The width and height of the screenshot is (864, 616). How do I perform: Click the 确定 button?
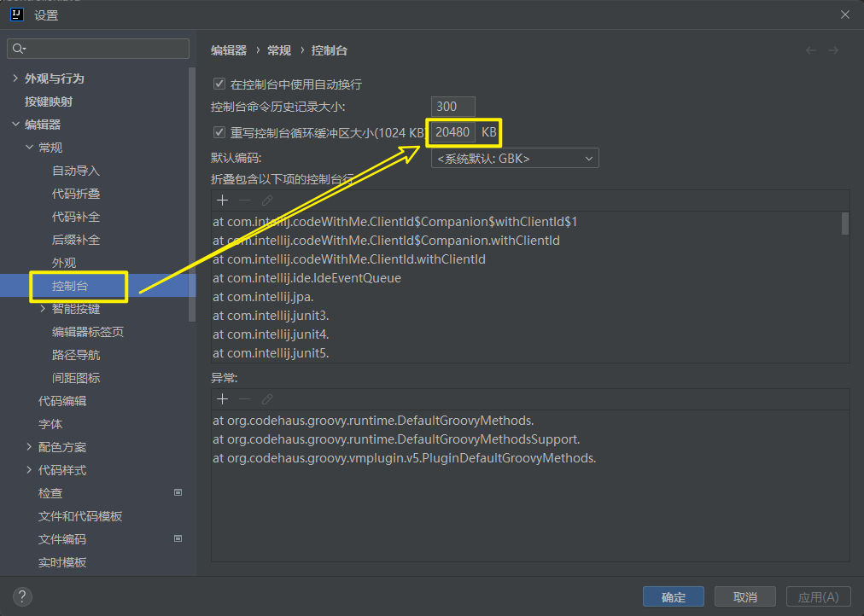673,596
